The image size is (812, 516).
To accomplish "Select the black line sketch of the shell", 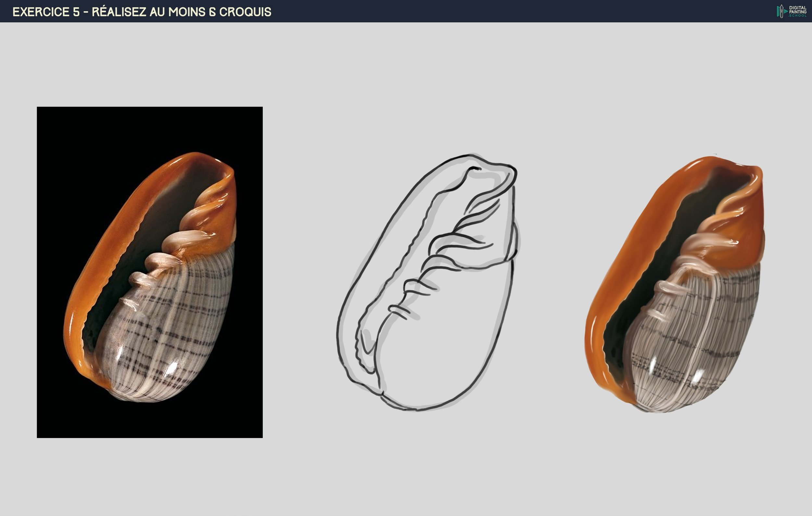I will click(x=427, y=283).
